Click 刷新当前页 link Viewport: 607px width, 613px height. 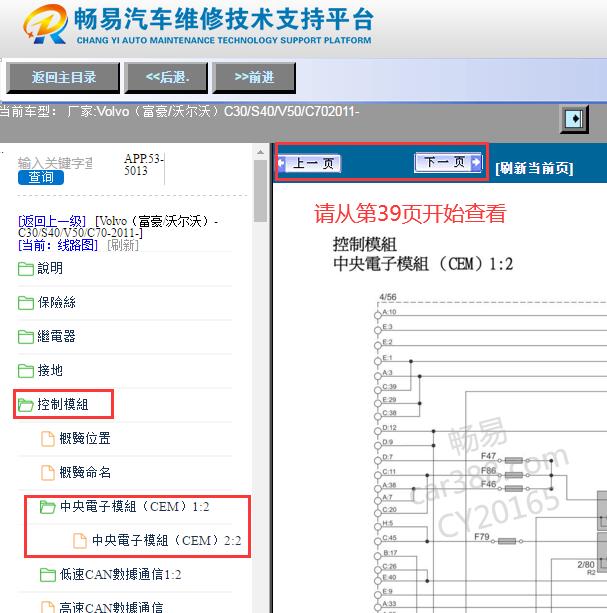(x=534, y=168)
